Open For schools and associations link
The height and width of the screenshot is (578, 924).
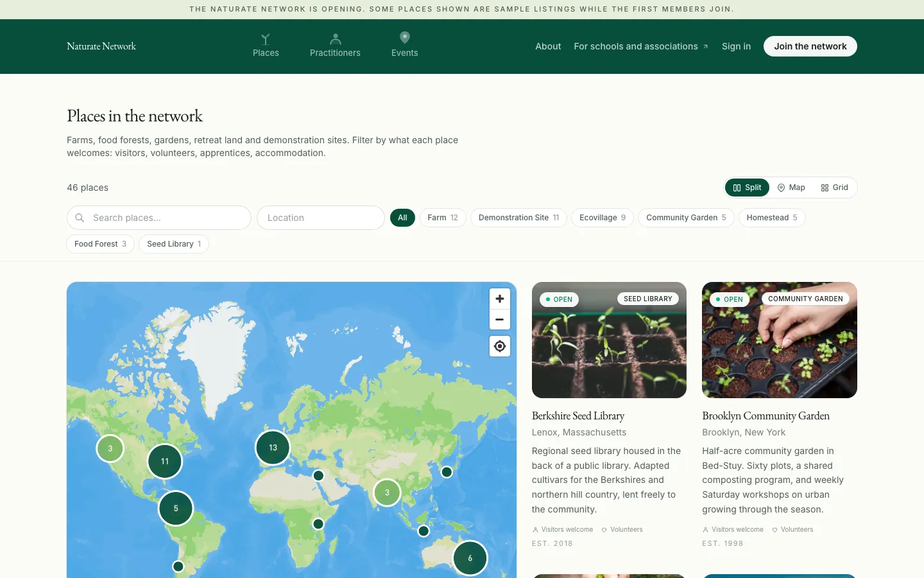pos(641,46)
